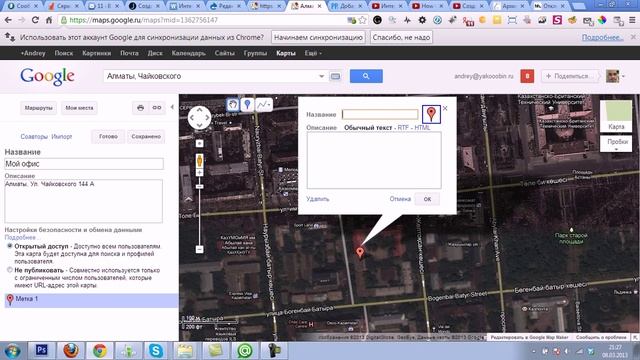Image resolution: width=640 pixels, height=360 pixels.
Task: Click the my-location button above pegman
Action: coord(199,143)
